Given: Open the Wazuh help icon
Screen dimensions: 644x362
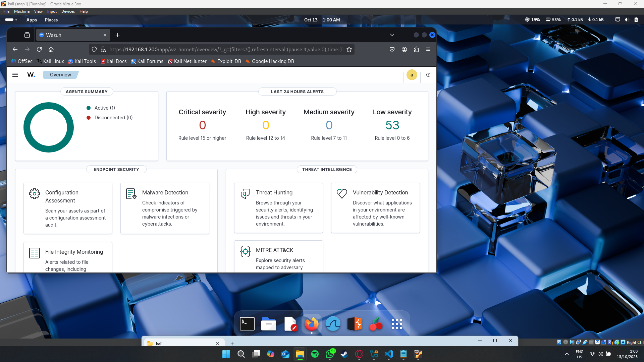Looking at the screenshot, I should point(428,75).
